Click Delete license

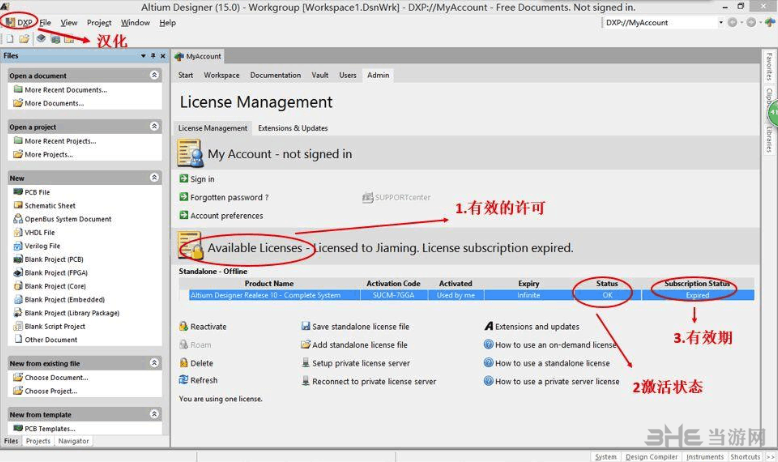(x=196, y=363)
